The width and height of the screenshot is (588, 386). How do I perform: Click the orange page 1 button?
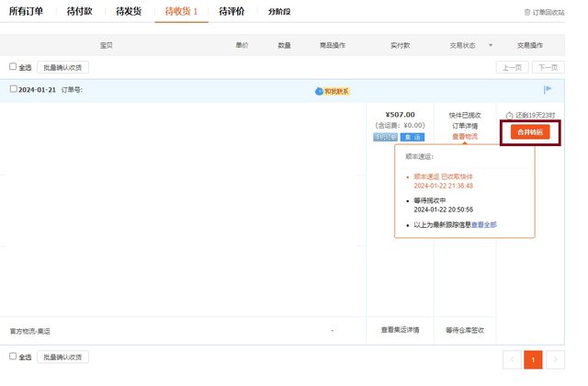tap(533, 359)
